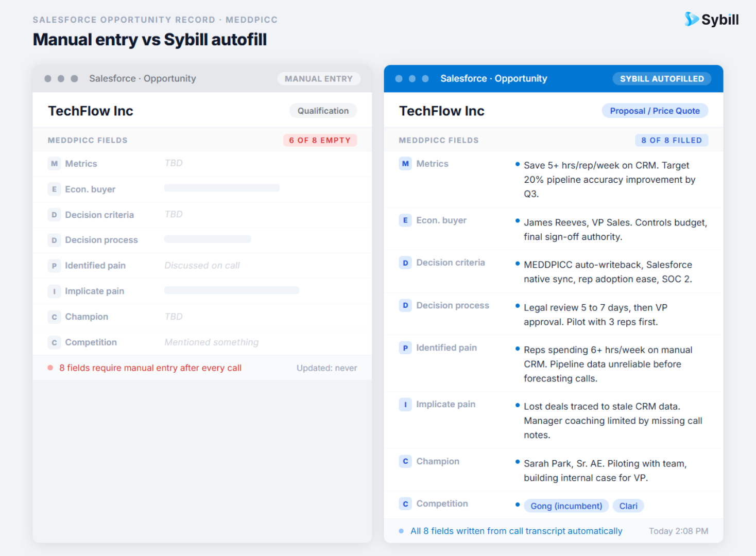Click Econ. buyer E icon in manual entry panel
756x556 pixels.
[54, 189]
